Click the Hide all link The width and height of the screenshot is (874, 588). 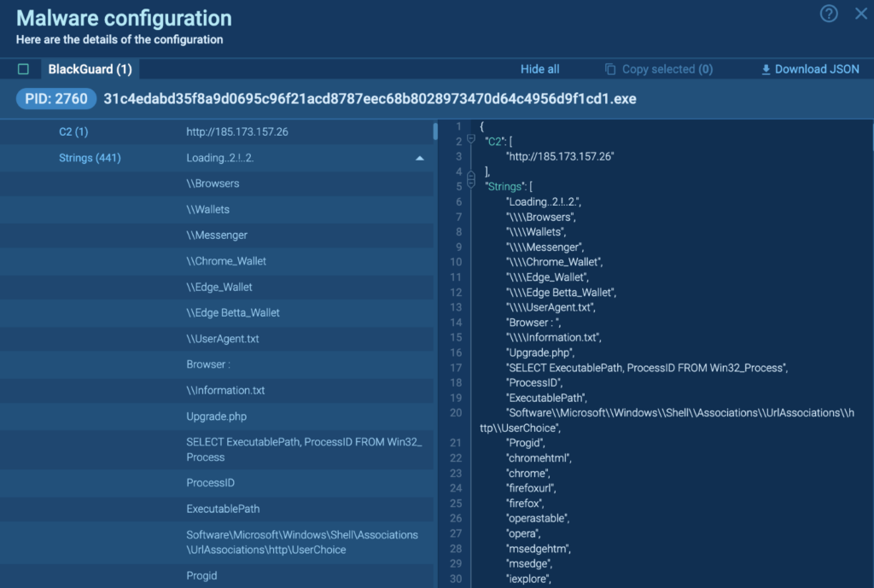pos(539,69)
